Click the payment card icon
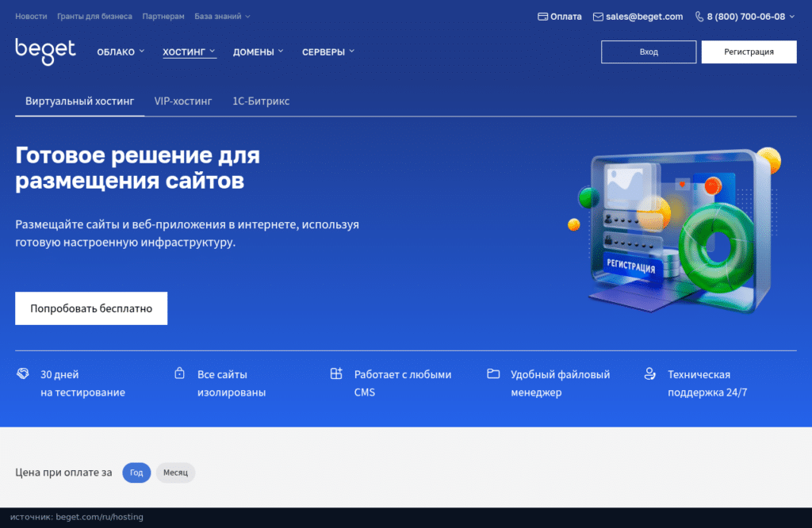 point(542,17)
